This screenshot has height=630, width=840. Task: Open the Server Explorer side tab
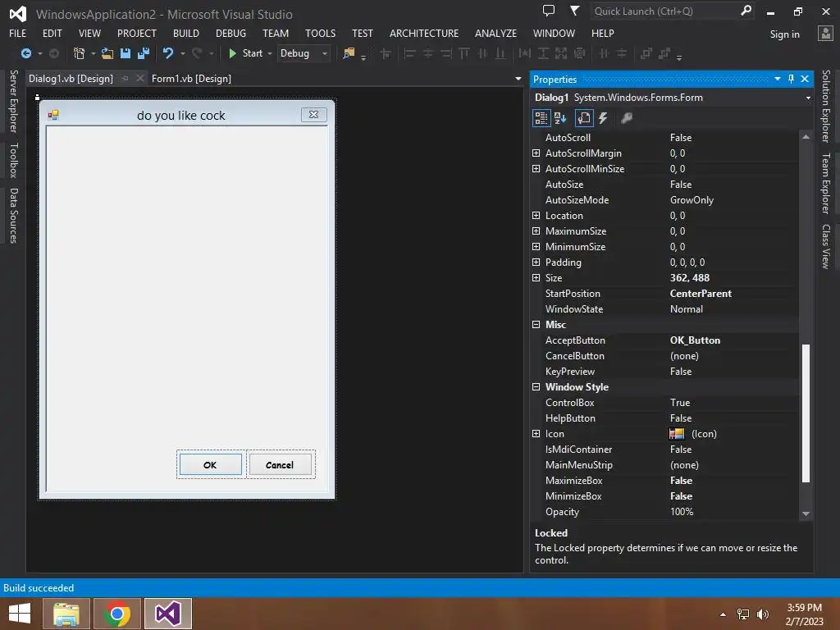[x=13, y=101]
